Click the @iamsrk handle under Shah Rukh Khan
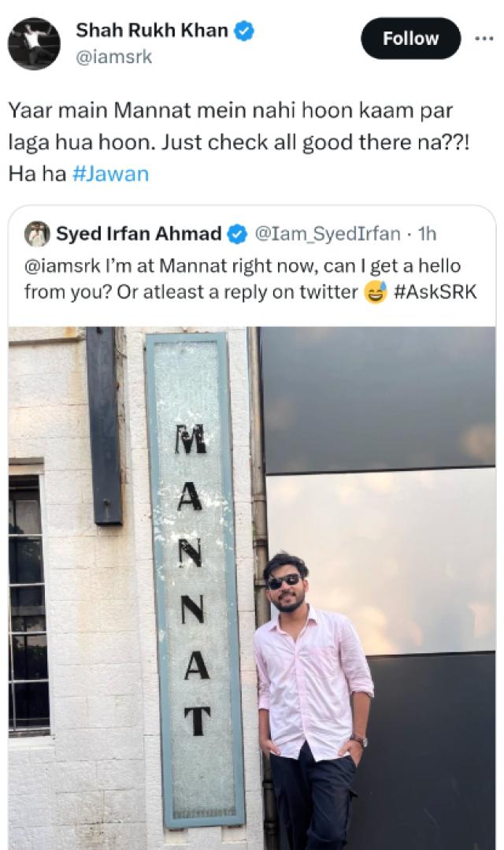Viewport: 504px width, 850px height. (114, 57)
